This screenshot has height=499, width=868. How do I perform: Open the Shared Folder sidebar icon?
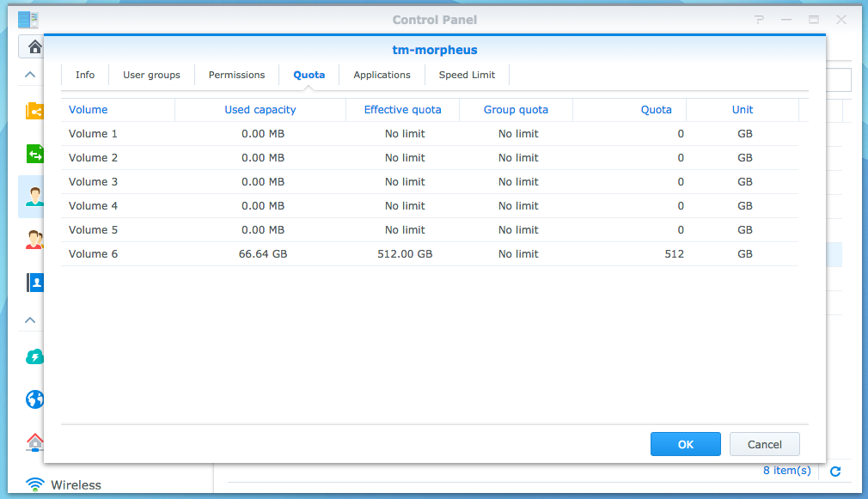pos(34,111)
